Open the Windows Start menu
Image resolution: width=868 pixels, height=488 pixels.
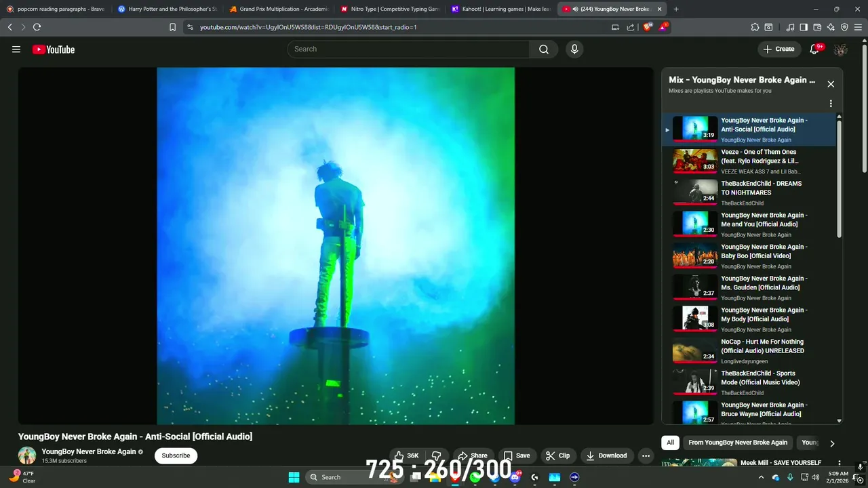pos(294,477)
